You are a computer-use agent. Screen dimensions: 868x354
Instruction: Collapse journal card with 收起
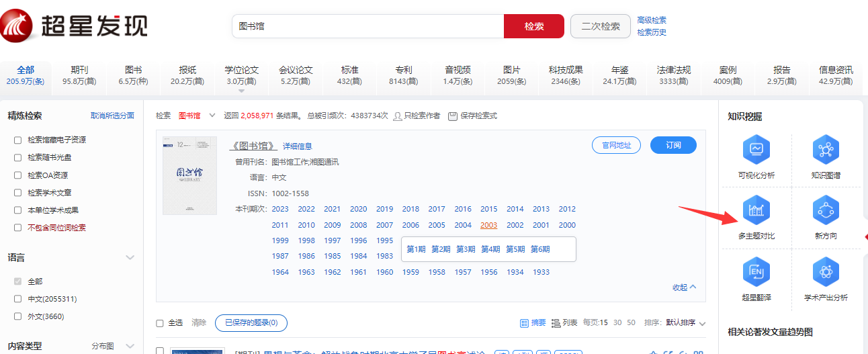point(684,287)
